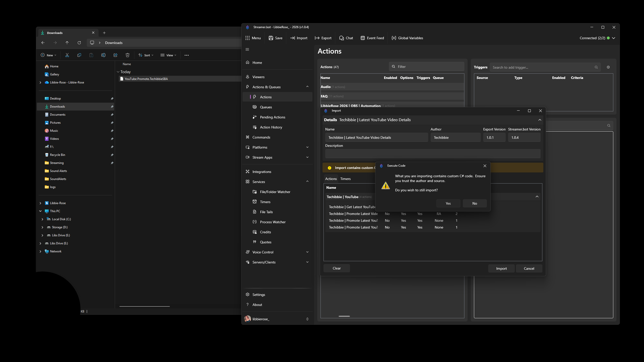
Task: Switch to the Timers tab in Import window
Action: click(345, 179)
